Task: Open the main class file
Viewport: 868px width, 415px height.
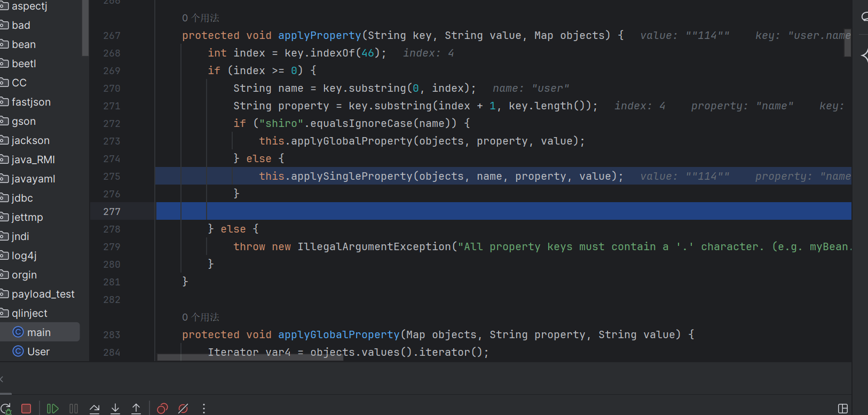Action: 39,332
